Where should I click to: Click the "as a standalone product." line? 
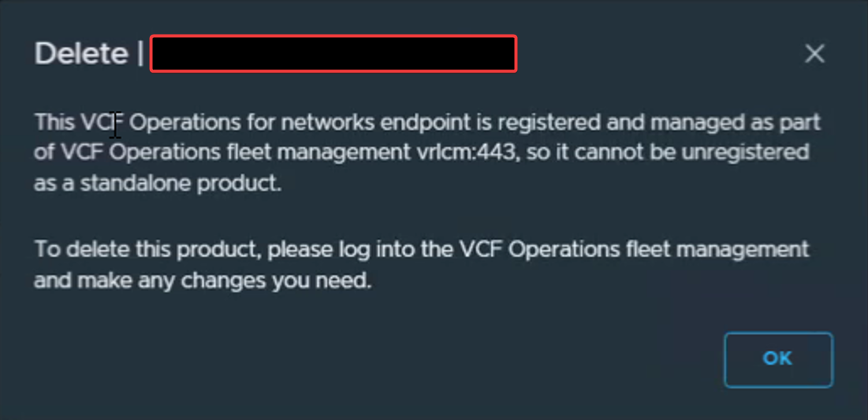click(157, 184)
